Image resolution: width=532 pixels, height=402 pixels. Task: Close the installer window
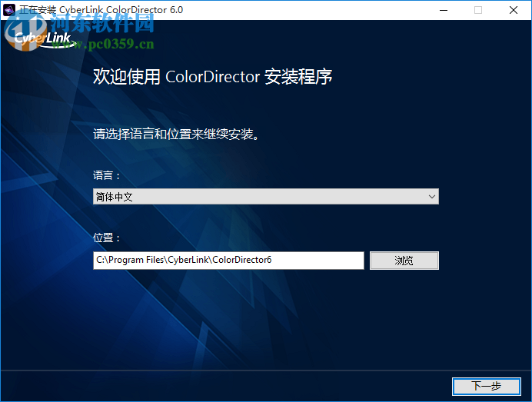[x=514, y=10]
